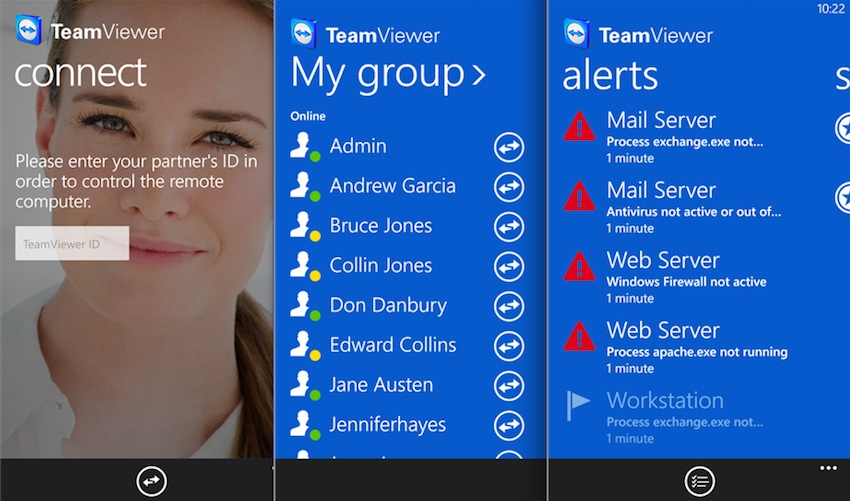
Task: Select the Edward Collins name
Action: [392, 345]
